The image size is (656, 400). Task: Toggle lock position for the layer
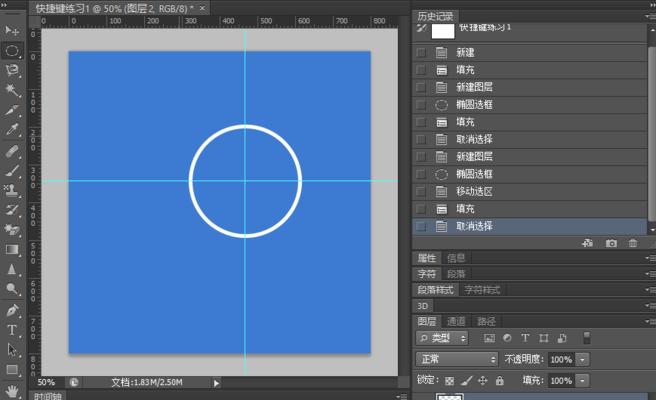[483, 381]
